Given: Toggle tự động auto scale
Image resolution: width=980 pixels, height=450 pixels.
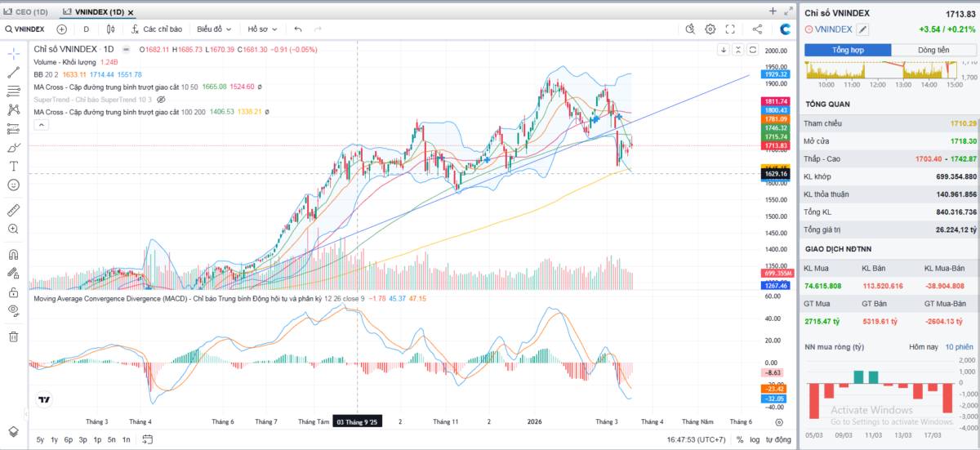Looking at the screenshot, I should click(780, 439).
